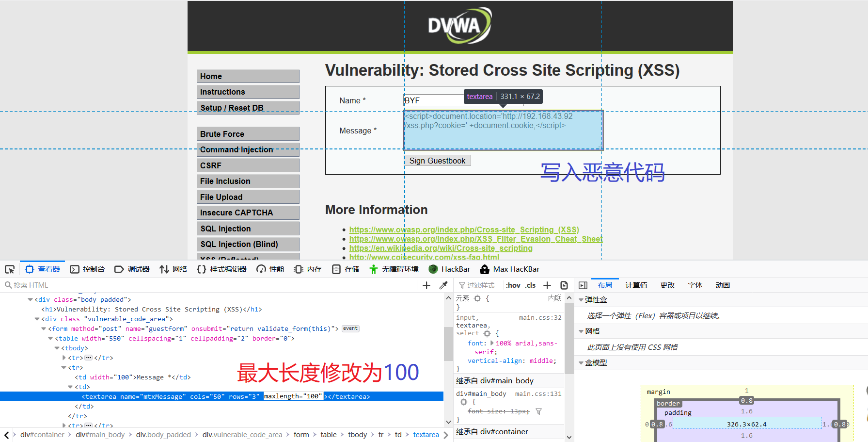Click the Message textarea with script payload

point(504,131)
